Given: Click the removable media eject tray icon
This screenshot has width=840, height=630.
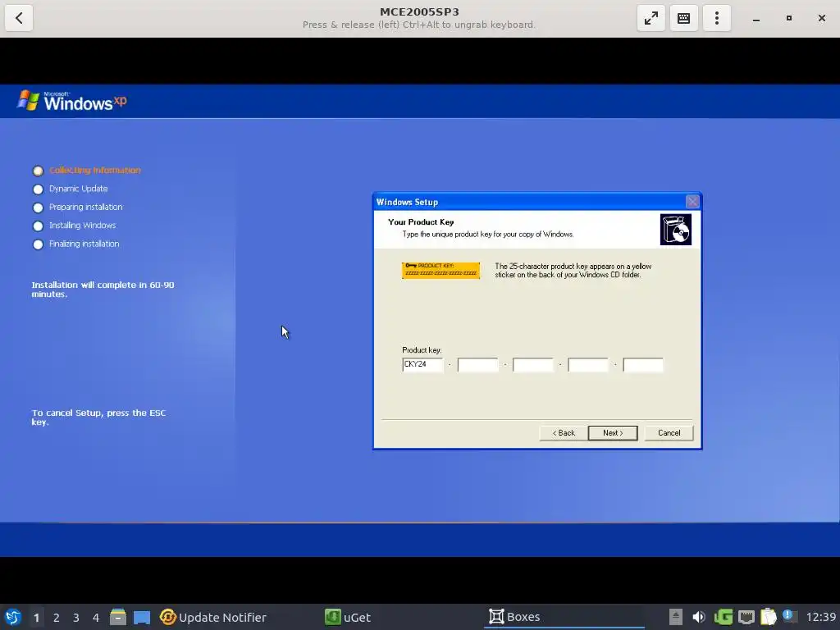Looking at the screenshot, I should (676, 617).
